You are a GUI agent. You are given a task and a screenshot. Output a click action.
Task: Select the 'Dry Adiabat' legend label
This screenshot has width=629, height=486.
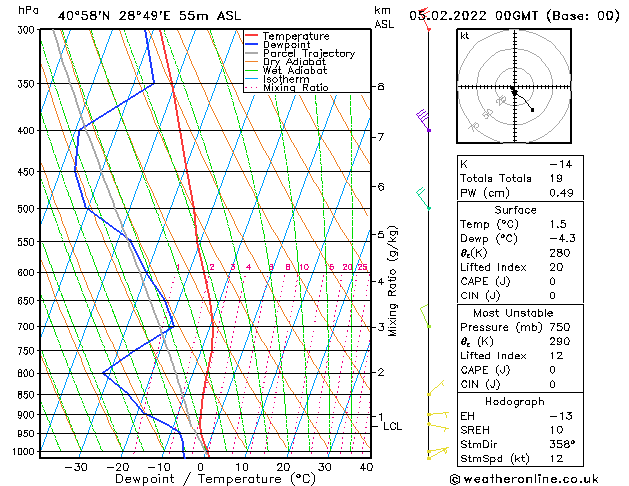tap(294, 62)
